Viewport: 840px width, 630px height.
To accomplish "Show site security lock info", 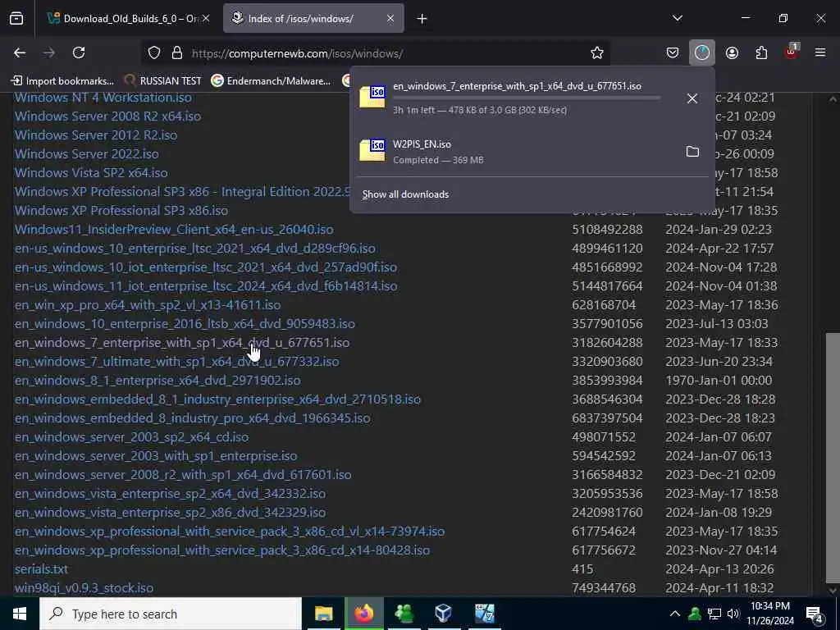I will coord(177,52).
